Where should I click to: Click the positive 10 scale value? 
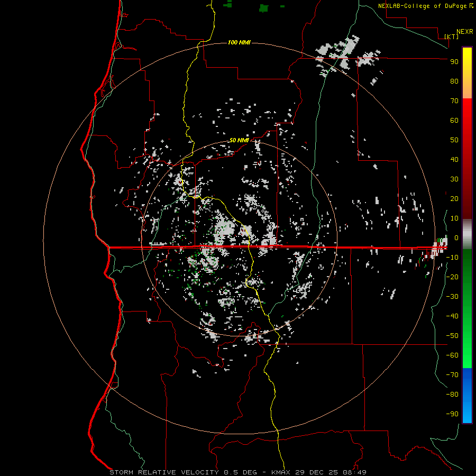454,218
